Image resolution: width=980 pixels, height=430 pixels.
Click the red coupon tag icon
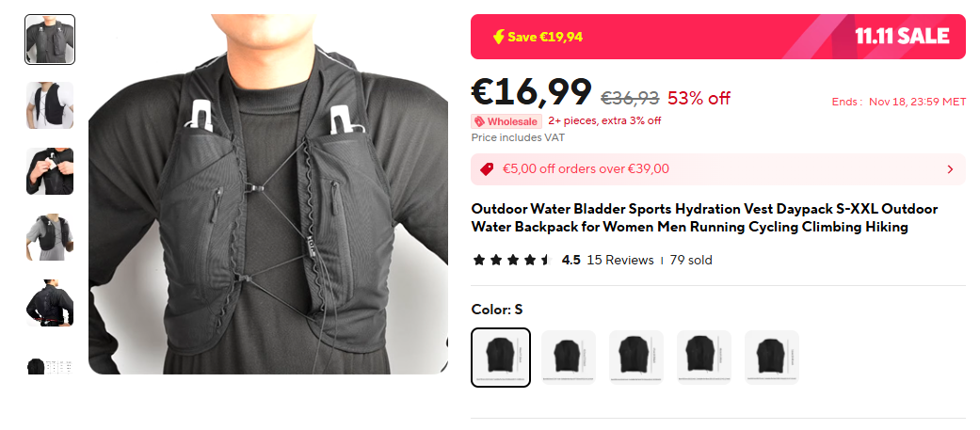(487, 168)
